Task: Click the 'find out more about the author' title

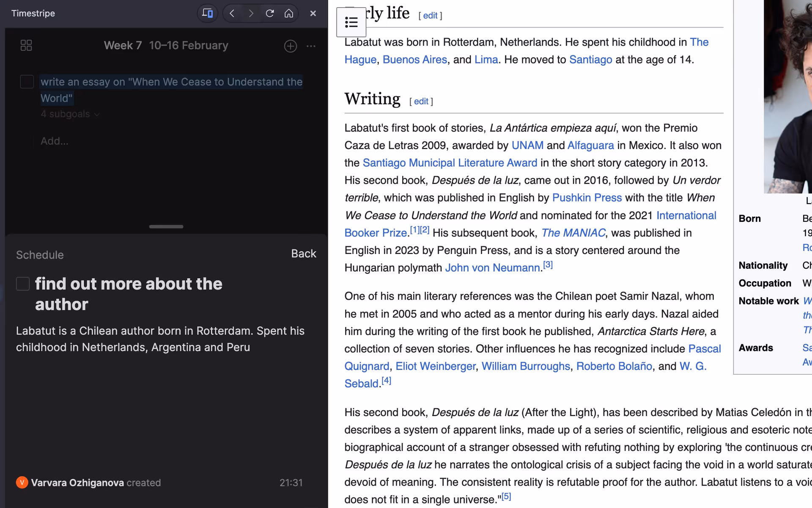Action: (x=129, y=294)
